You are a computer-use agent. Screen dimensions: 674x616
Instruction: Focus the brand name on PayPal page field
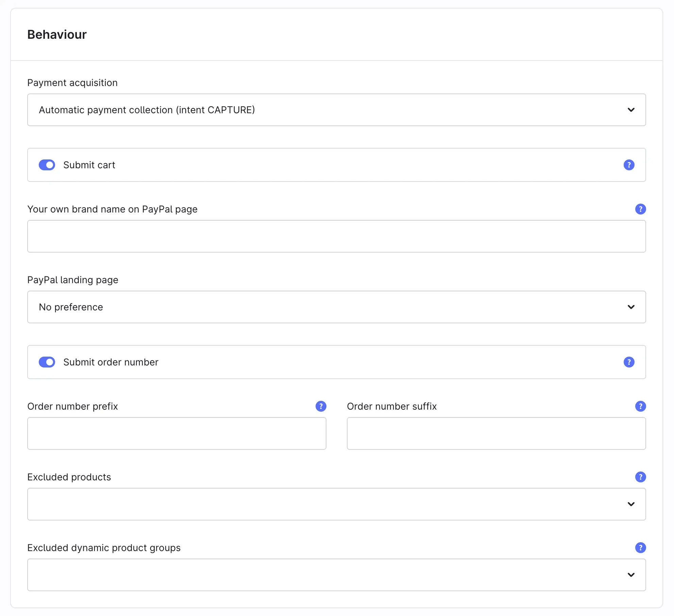tap(336, 236)
